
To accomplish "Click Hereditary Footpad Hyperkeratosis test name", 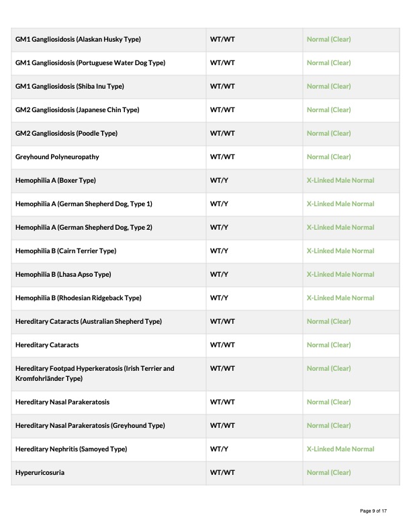I will [95, 373].
